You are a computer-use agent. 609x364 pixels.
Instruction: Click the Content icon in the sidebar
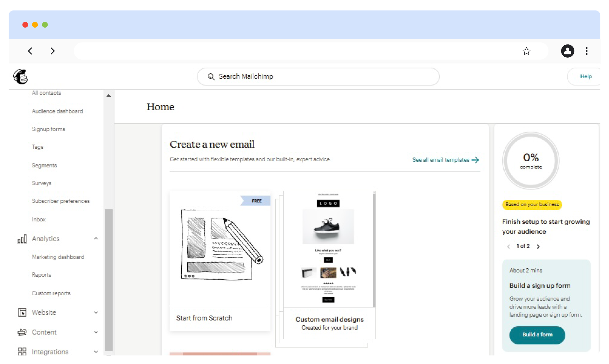tap(22, 332)
